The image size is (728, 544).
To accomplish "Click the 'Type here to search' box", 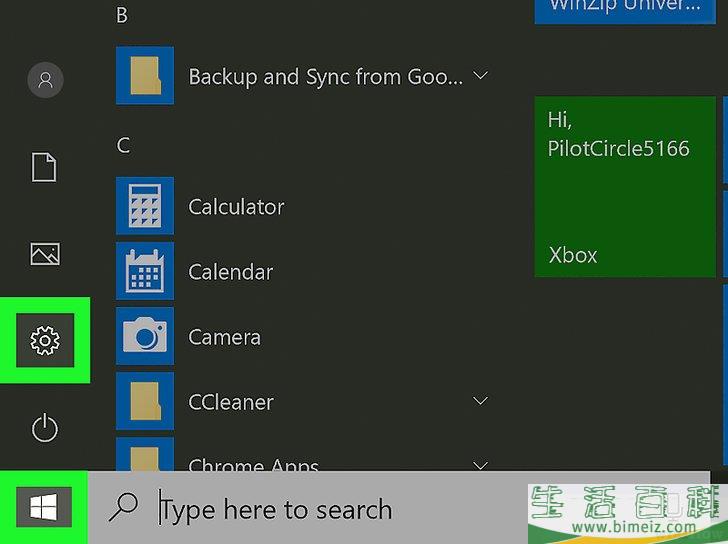I will click(x=399, y=508).
